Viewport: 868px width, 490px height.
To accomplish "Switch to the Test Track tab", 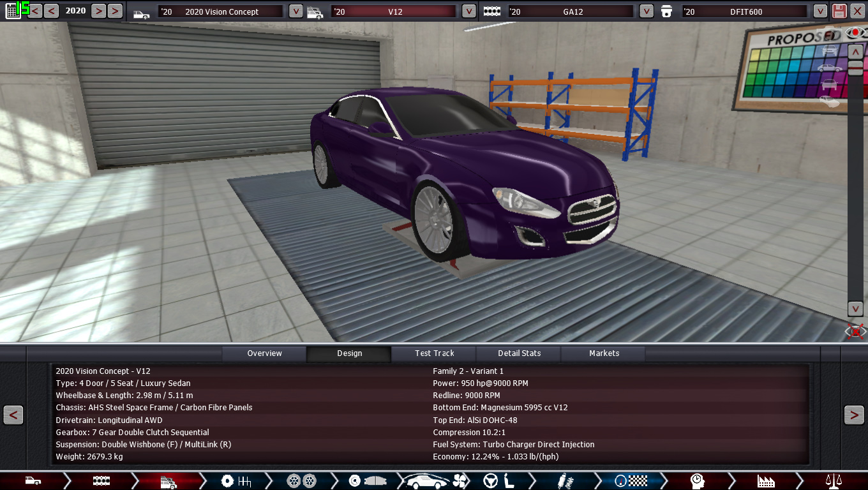I will point(434,353).
